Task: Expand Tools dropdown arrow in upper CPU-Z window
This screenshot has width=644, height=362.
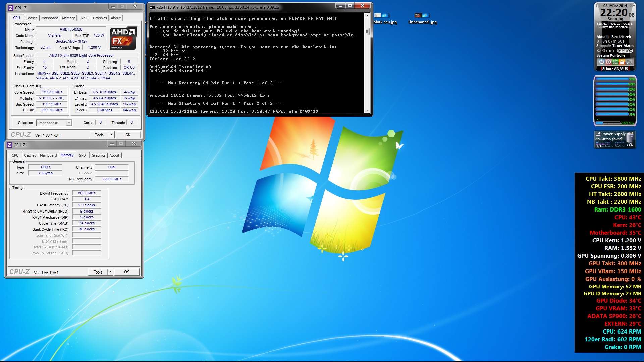Action: point(111,135)
